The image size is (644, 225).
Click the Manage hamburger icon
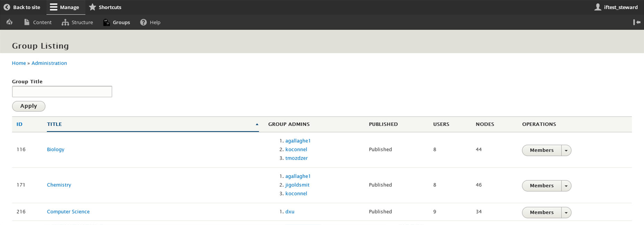click(x=54, y=7)
